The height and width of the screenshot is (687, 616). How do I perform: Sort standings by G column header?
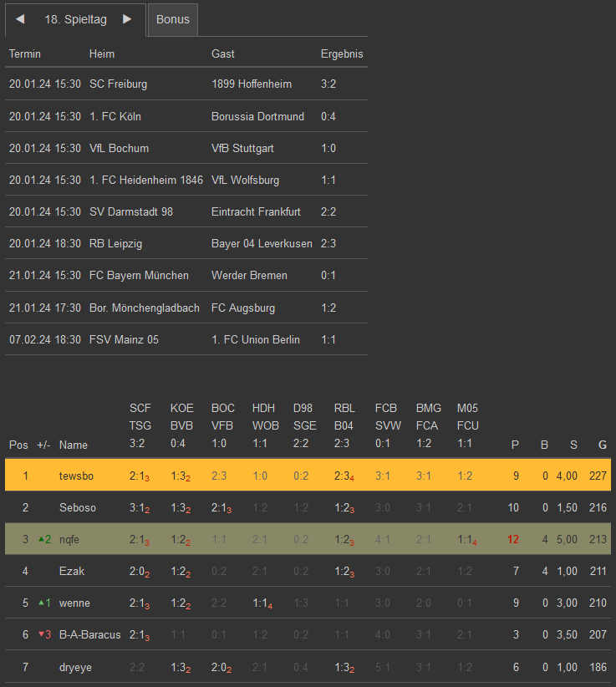click(x=603, y=445)
